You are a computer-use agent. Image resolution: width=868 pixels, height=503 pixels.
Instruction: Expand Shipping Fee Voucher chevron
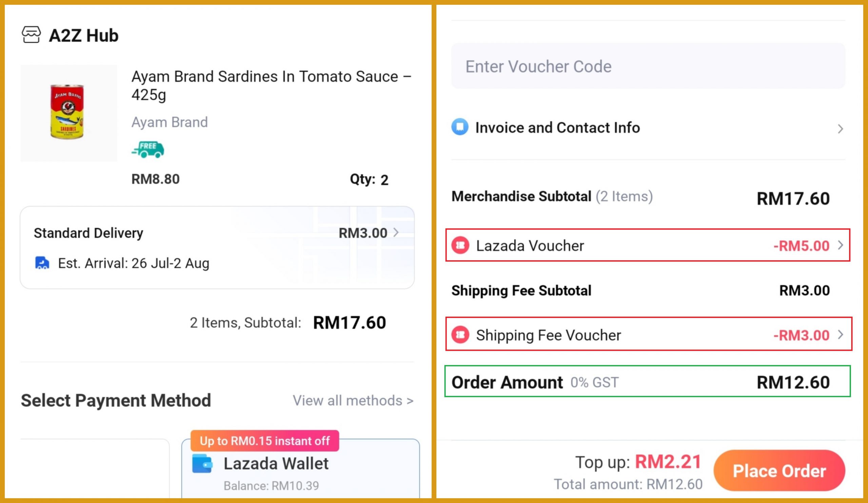click(x=841, y=334)
